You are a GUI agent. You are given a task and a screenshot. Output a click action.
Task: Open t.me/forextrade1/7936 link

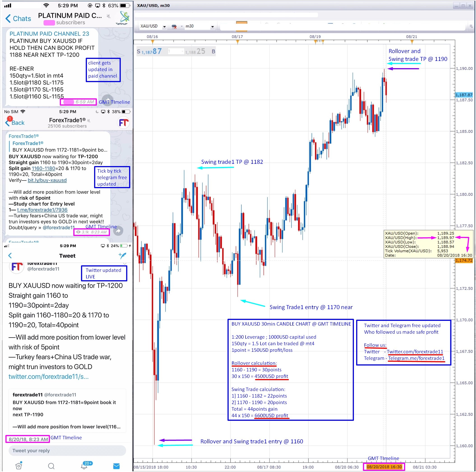point(42,210)
